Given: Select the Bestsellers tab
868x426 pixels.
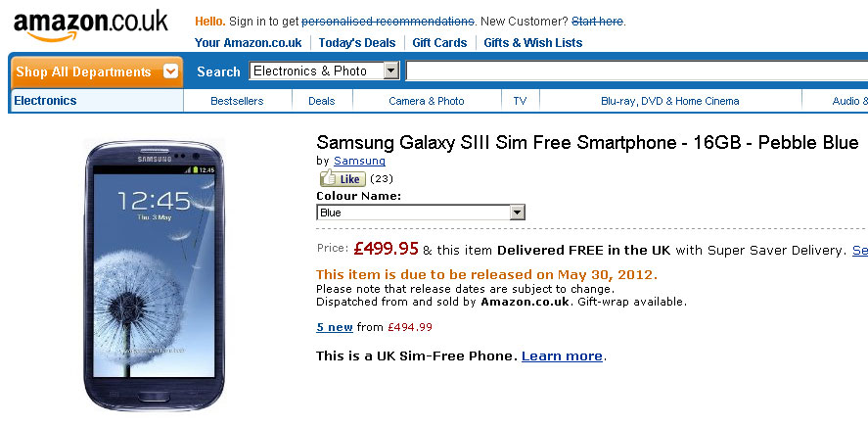Looking at the screenshot, I should coord(237,101).
